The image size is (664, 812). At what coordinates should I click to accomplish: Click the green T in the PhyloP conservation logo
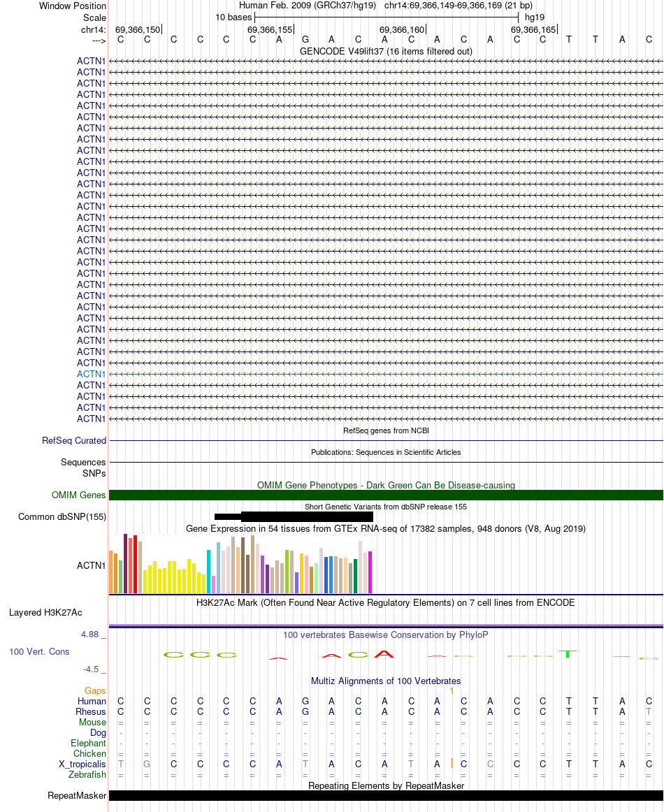point(568,653)
